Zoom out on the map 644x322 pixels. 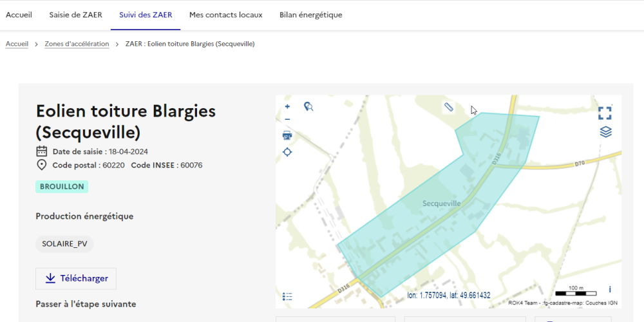pyautogui.click(x=287, y=119)
